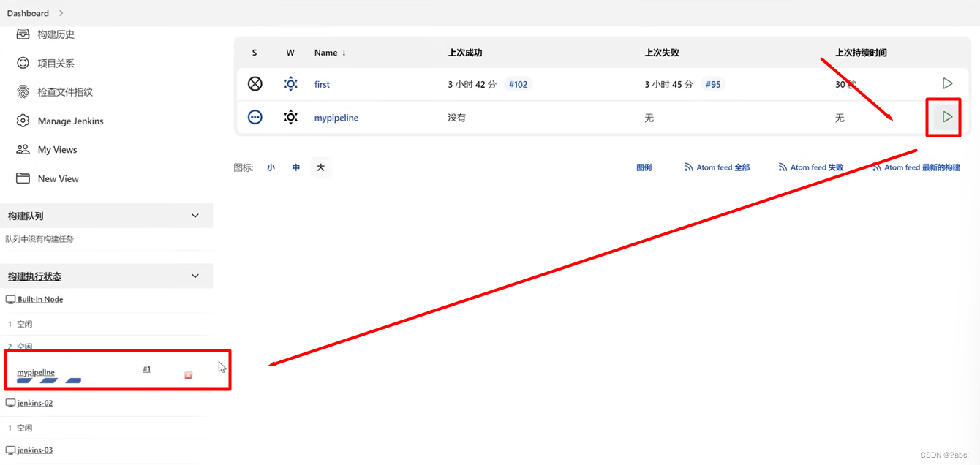This screenshot has width=980, height=465.
Task: Open Atom feed 全部 all
Action: pyautogui.click(x=717, y=167)
